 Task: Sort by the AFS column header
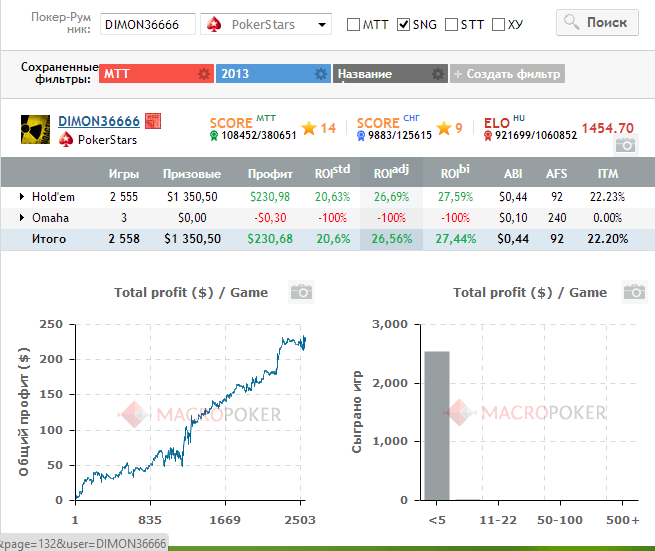(x=556, y=174)
